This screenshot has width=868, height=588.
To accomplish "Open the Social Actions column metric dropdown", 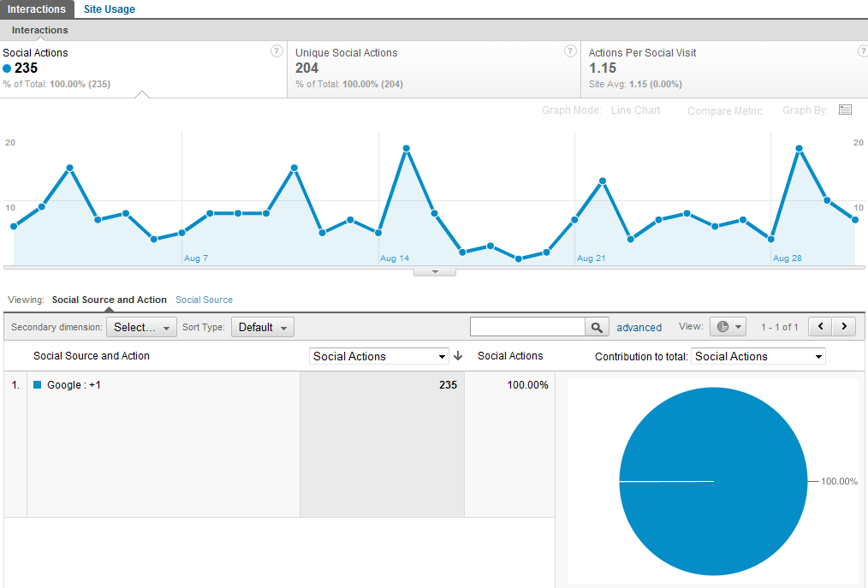I will coord(380,356).
